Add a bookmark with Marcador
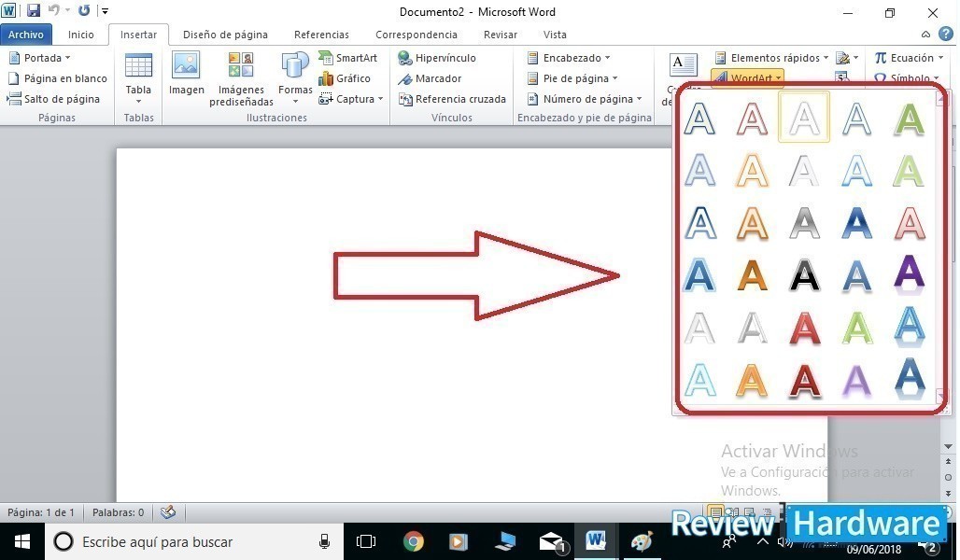This screenshot has width=960, height=560. point(430,78)
